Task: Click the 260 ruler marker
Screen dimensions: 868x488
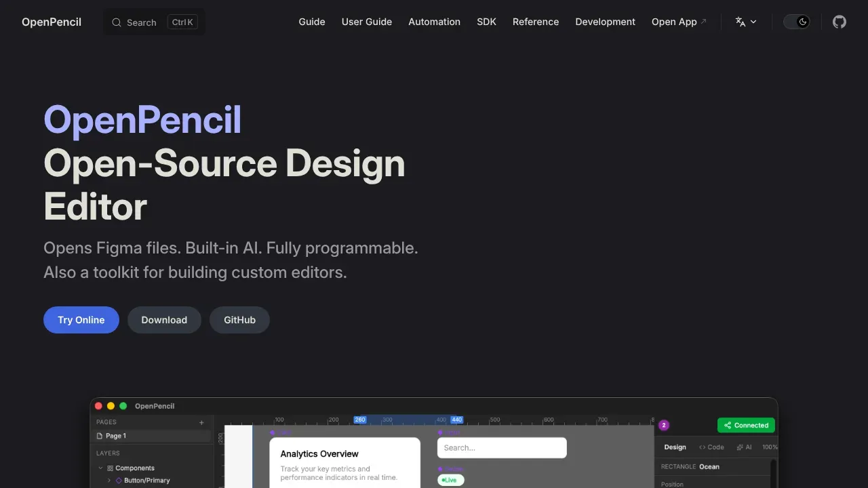Action: pyautogui.click(x=360, y=420)
